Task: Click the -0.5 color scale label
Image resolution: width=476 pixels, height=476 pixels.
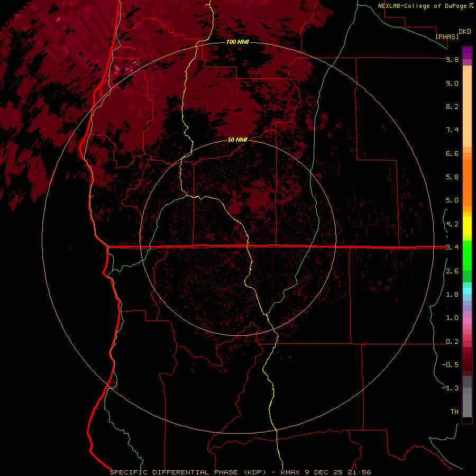Action: pyautogui.click(x=450, y=365)
